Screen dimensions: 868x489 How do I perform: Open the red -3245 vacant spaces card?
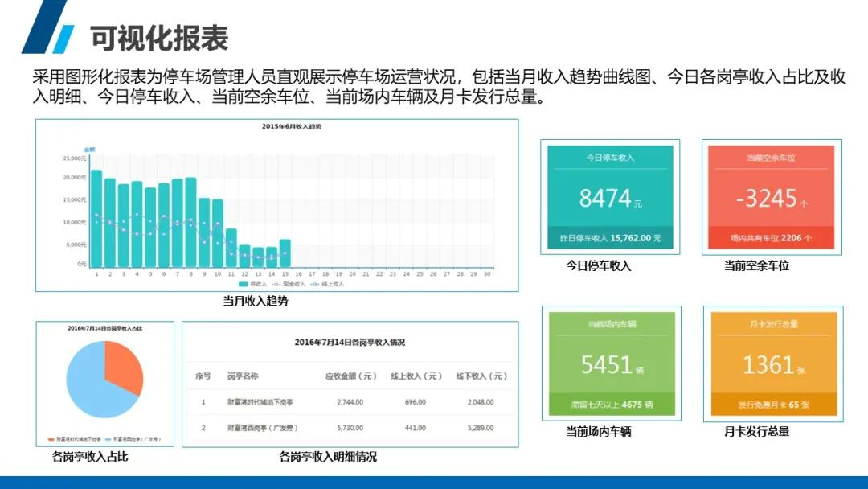point(771,197)
